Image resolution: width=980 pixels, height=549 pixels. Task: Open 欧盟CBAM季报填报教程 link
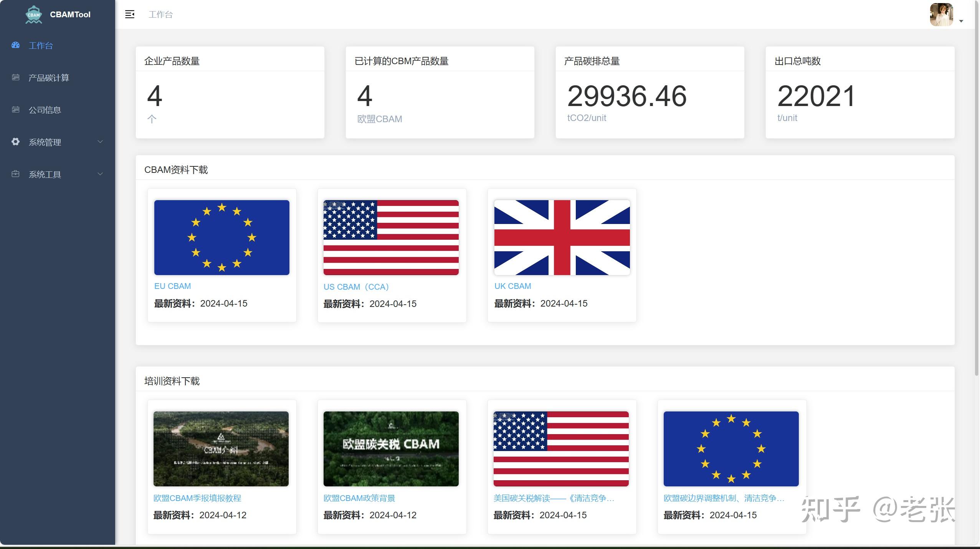pos(197,498)
